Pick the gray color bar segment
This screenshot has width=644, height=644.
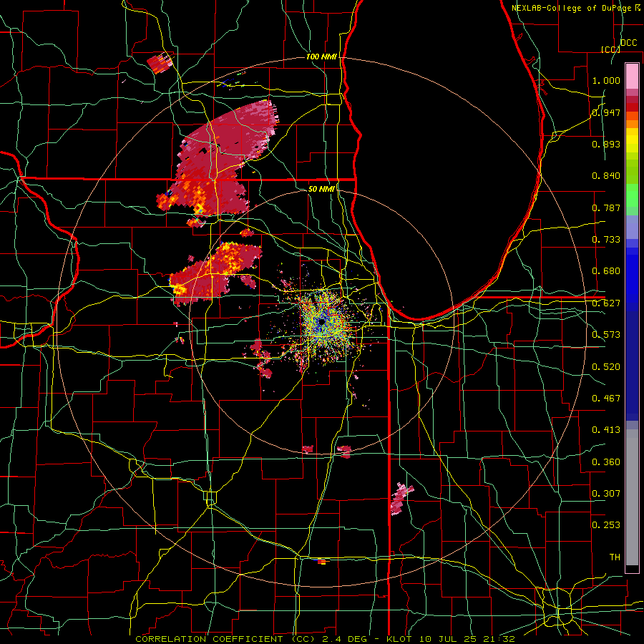point(632,497)
